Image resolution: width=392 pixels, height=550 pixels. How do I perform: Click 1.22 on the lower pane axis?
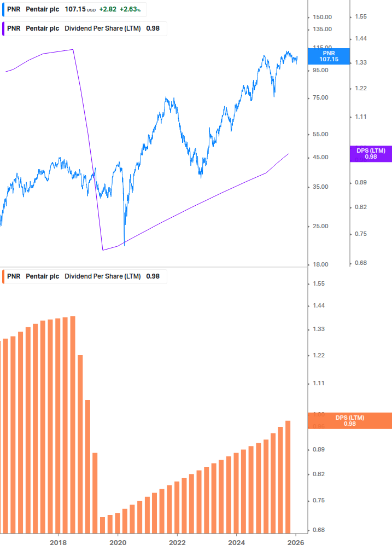(x=318, y=355)
